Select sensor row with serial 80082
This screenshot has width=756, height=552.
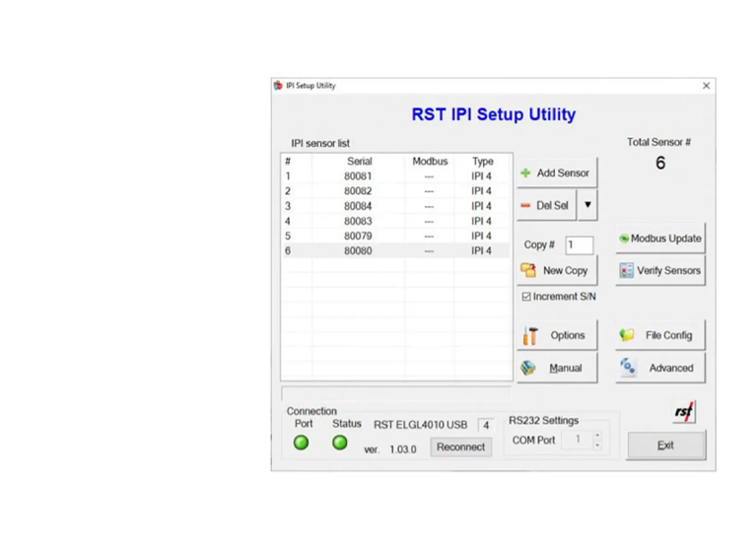click(x=396, y=191)
